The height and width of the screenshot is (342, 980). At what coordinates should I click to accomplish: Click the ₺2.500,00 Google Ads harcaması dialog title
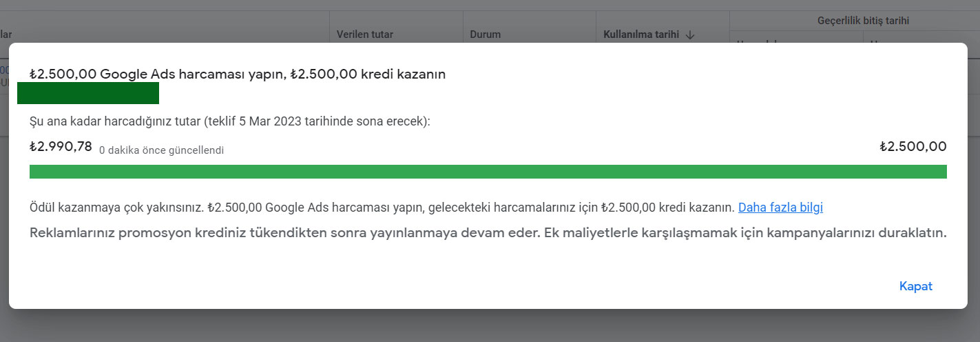(x=238, y=74)
